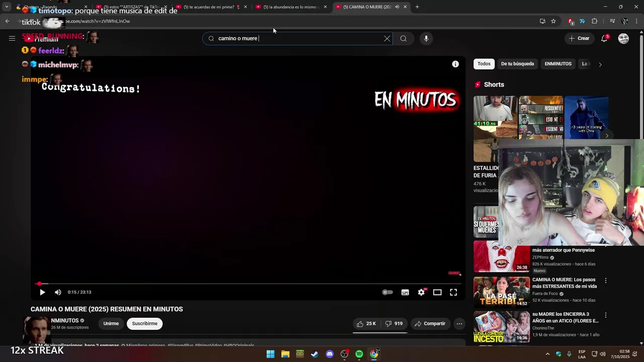Show video info card icon

point(455,64)
